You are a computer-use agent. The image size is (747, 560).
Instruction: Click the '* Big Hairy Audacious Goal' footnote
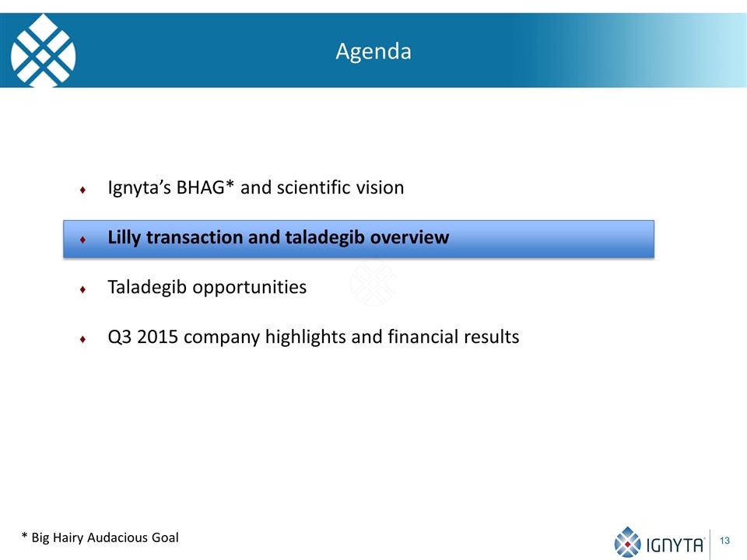pyautogui.click(x=100, y=537)
